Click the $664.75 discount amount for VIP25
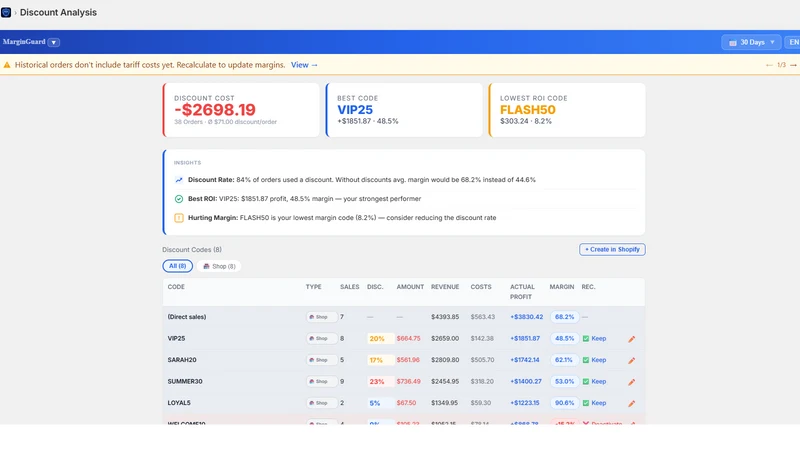This screenshot has width=800, height=450. tap(409, 338)
